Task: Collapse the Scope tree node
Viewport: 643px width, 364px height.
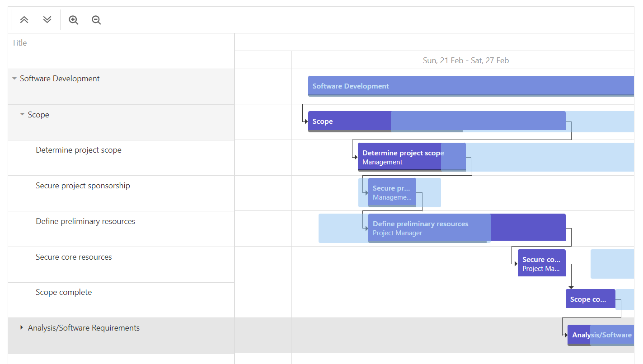Action: click(22, 115)
